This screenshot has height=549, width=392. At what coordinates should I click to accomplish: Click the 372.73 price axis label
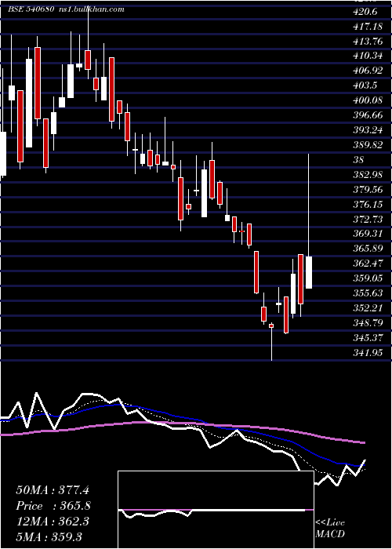coord(368,220)
